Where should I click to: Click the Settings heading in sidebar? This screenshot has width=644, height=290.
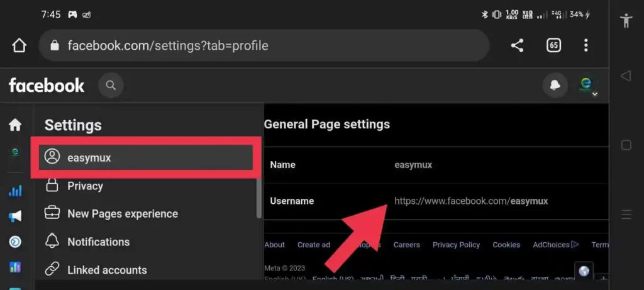pos(73,125)
